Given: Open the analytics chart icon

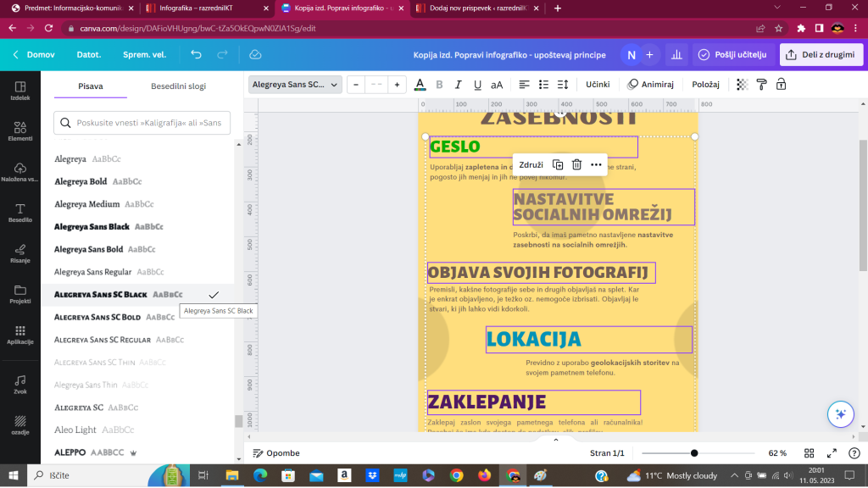Looking at the screenshot, I should click(676, 55).
